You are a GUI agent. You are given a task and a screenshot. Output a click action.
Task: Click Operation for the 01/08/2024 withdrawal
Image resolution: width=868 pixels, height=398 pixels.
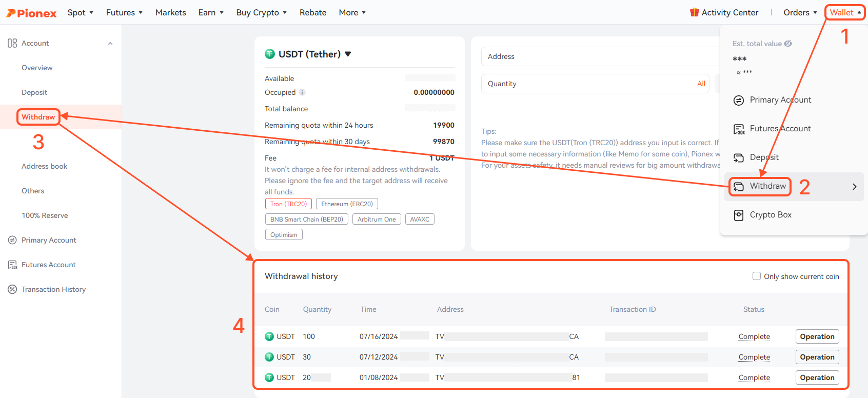(x=817, y=377)
